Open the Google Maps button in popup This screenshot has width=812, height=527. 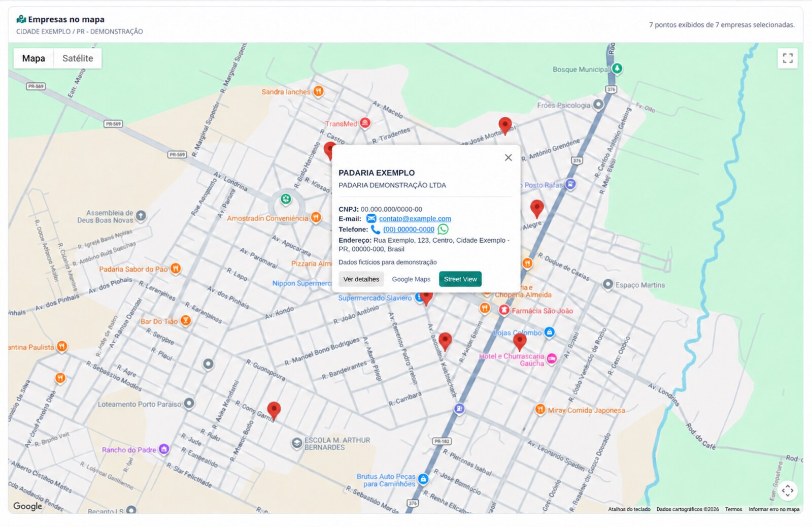point(411,279)
